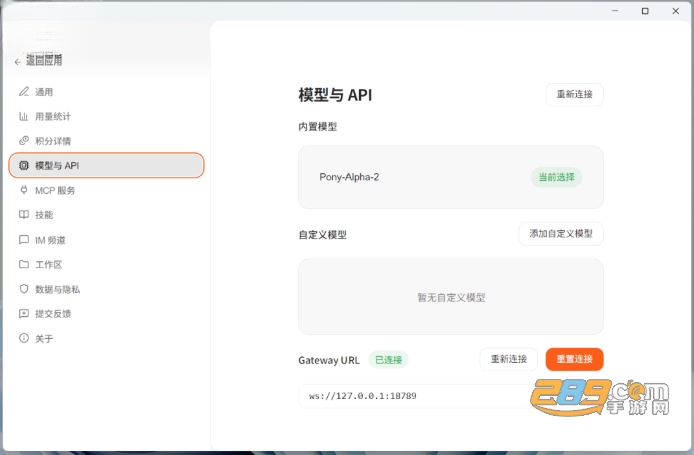The width and height of the screenshot is (694, 455).
Task: Click the book icon for 技能
Action: [24, 215]
